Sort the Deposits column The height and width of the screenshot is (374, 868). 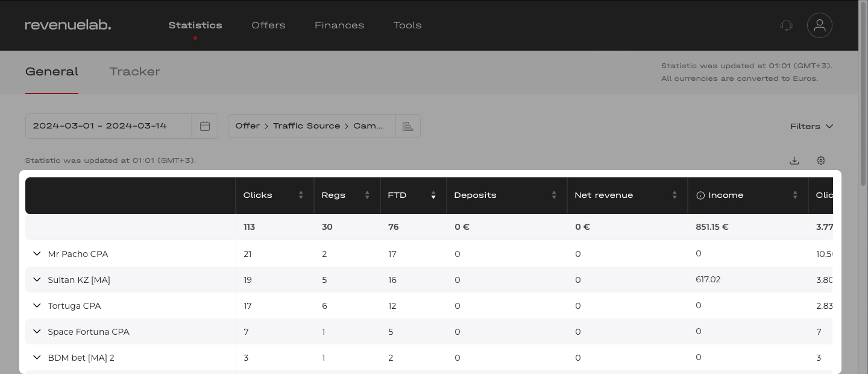click(554, 195)
